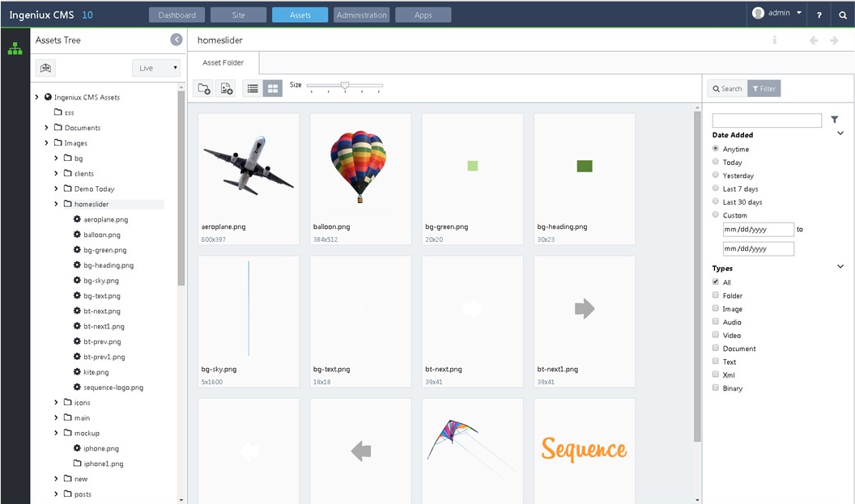Screen dimensions: 855x504
Task: Open the global search magnifier icon
Action: 843,14
